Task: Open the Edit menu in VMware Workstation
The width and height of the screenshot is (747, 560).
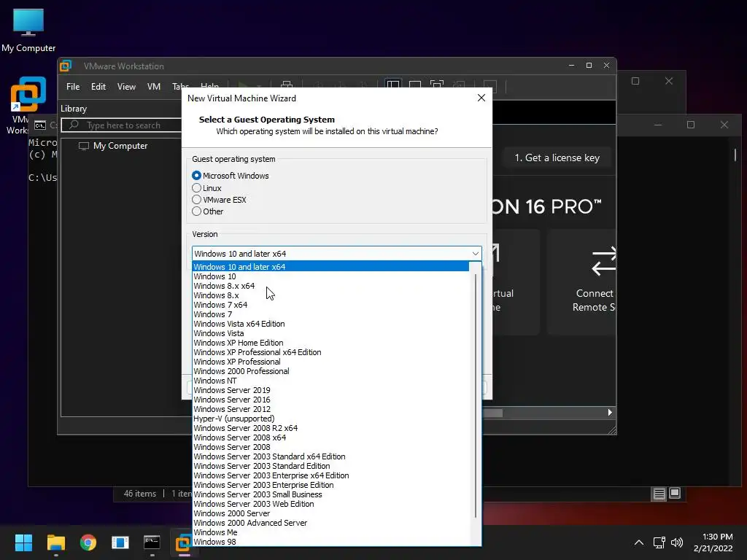Action: 98,87
